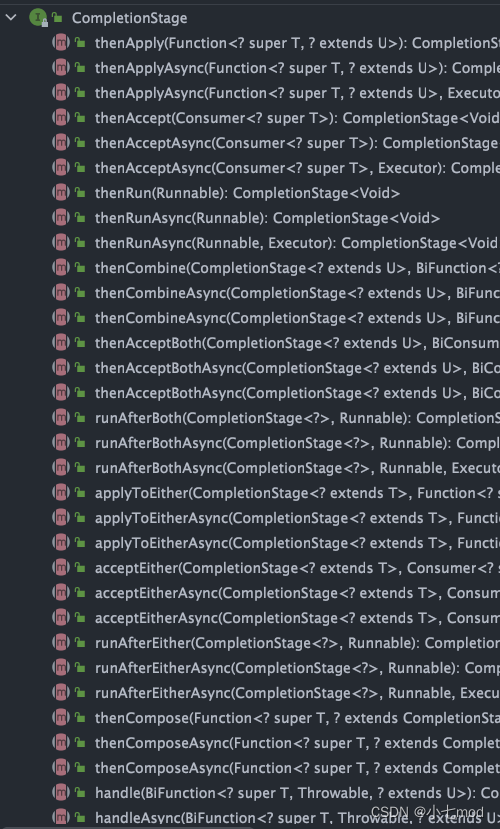Select handle(BiFunction...) method entry
Screen dimensions: 500x829
point(297,793)
